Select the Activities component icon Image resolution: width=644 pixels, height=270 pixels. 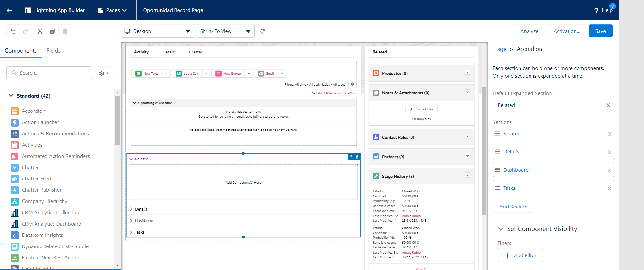[15, 145]
